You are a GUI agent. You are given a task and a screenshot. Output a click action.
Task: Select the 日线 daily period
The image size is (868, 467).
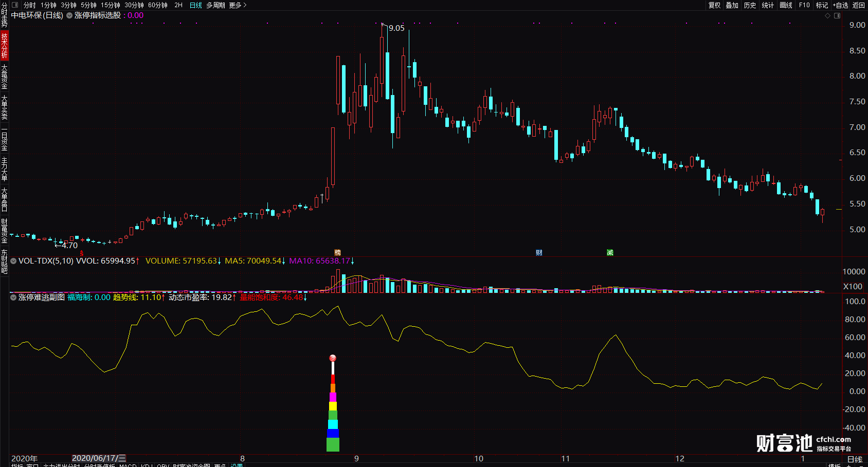(x=196, y=5)
